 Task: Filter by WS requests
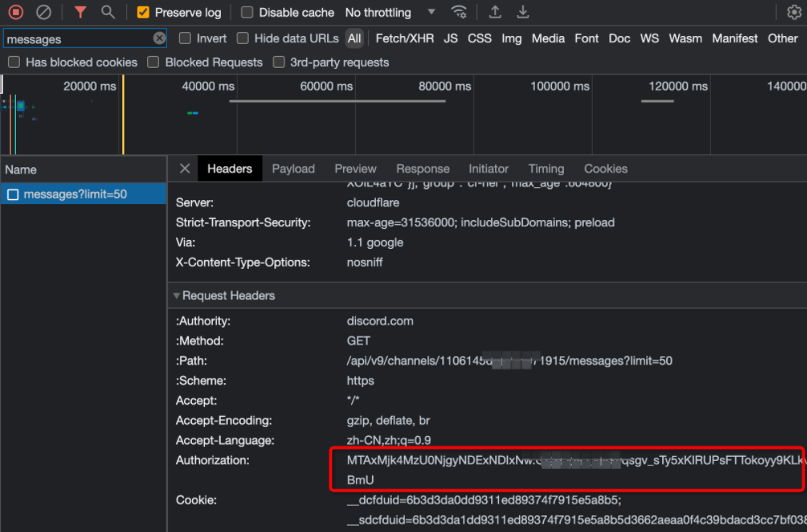(649, 38)
